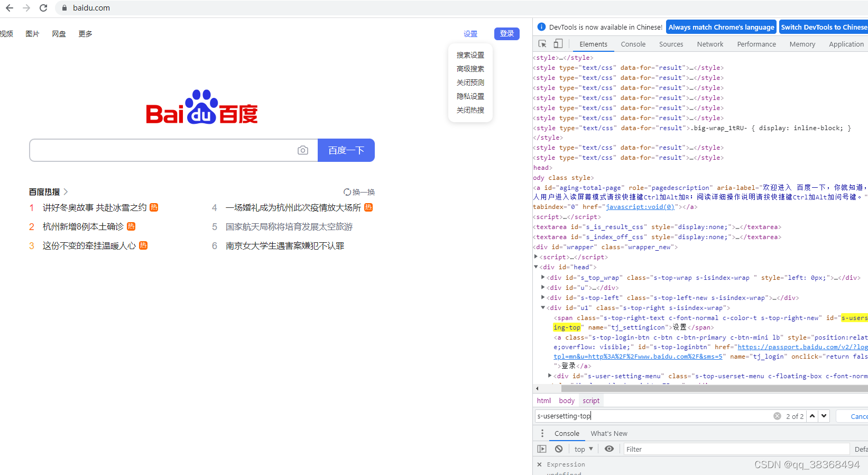Screen dimensions: 868x475
Task: Open the 图片 nav link
Action: click(x=32, y=34)
